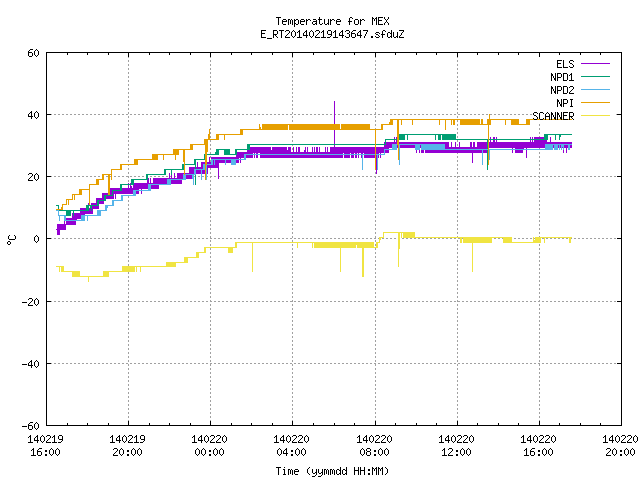640x480 pixels.
Task: Click the x-axis label '140220 12:00'
Action: click(456, 446)
